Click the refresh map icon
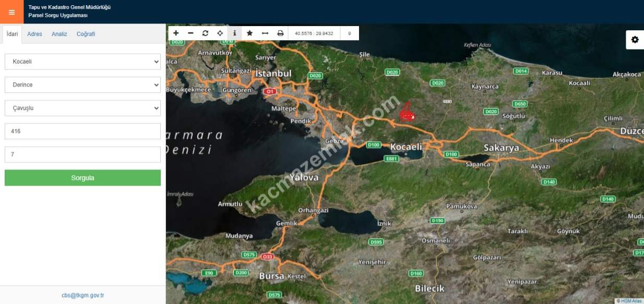This screenshot has height=304, width=644. click(205, 33)
